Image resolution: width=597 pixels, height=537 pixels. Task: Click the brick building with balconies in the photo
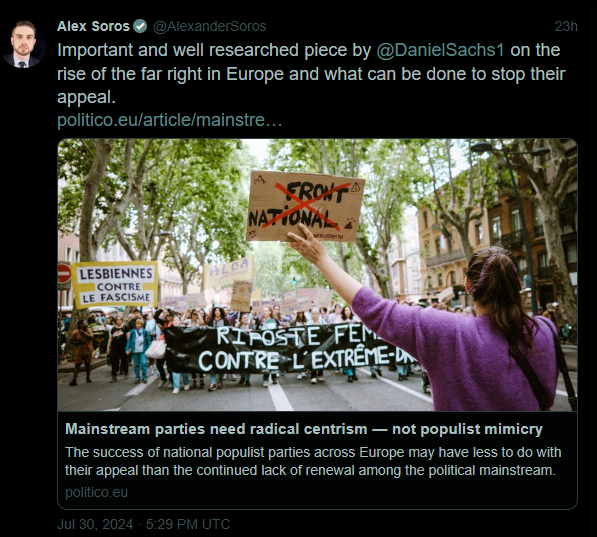point(495,244)
